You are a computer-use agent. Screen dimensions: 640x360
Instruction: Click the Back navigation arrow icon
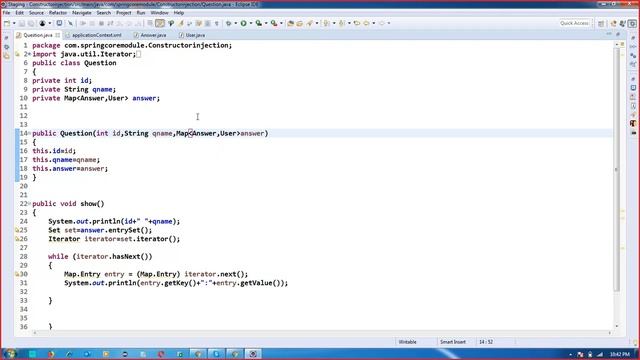point(367,23)
